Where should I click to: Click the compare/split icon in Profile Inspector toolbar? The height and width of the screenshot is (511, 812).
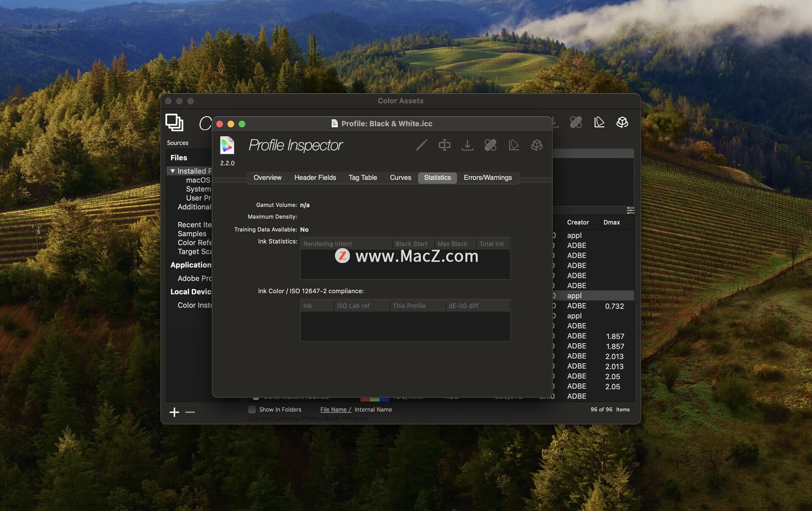(x=444, y=145)
